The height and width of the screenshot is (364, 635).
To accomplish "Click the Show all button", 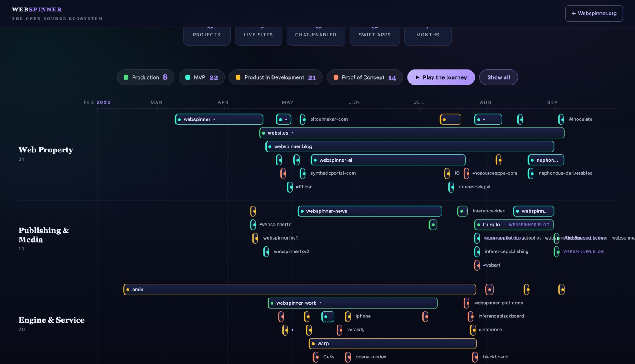I will pos(499,77).
